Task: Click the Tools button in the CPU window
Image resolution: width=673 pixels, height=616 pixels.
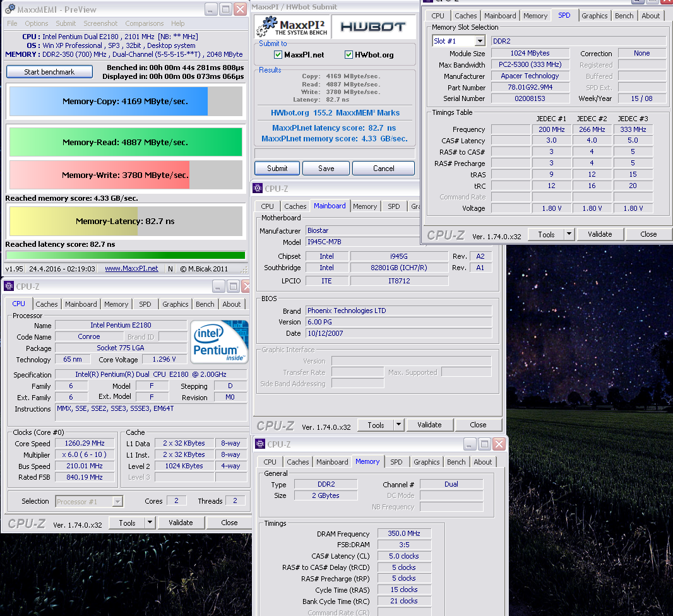Action: coord(127,523)
